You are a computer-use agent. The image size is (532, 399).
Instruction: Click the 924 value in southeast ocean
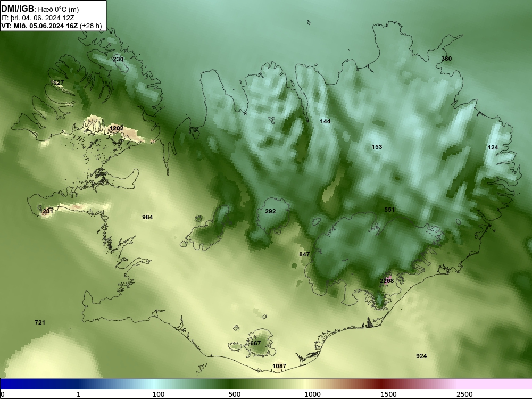(x=421, y=356)
